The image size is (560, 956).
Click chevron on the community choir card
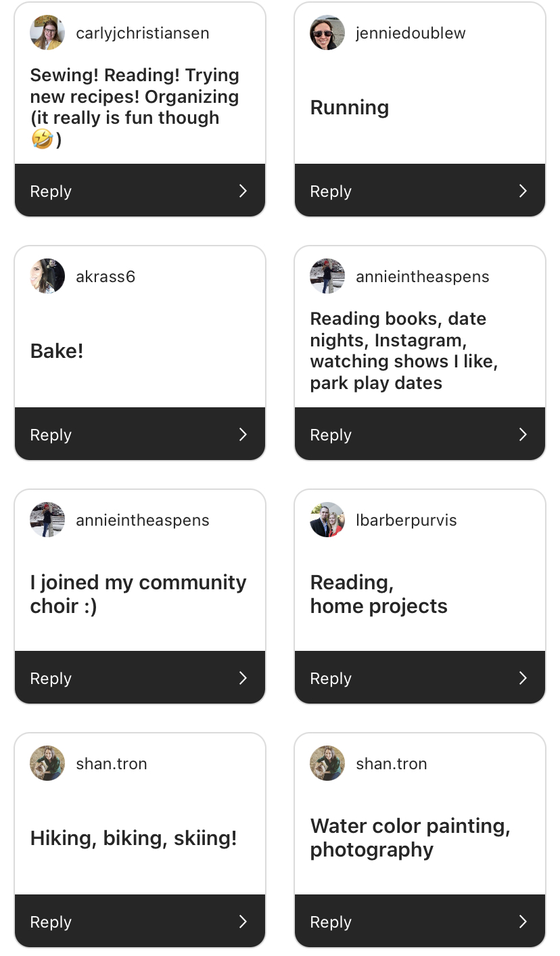click(243, 678)
